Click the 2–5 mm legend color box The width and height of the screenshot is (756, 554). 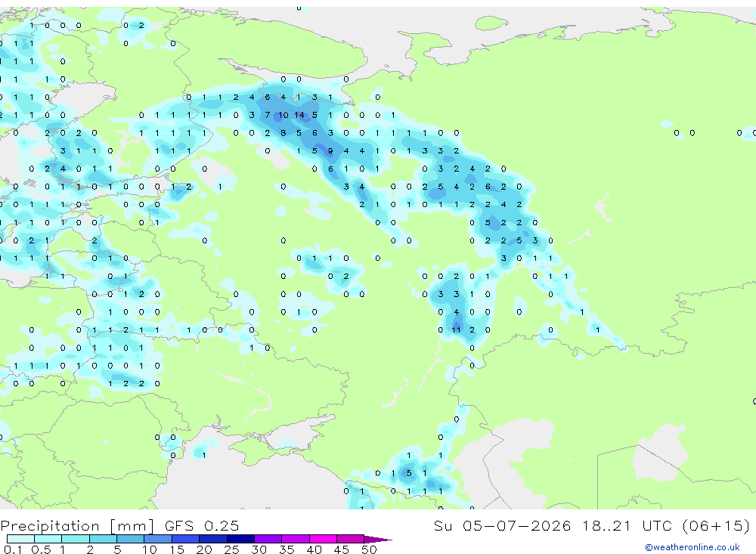103,539
